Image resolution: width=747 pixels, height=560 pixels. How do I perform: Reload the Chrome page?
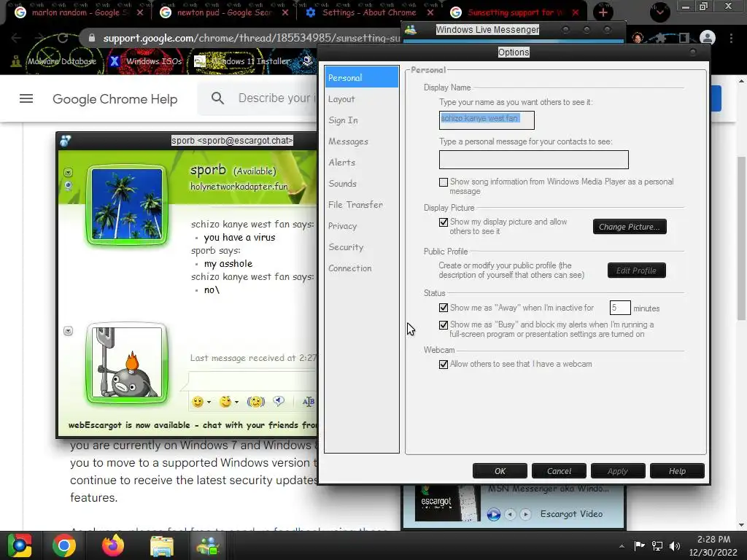point(63,38)
